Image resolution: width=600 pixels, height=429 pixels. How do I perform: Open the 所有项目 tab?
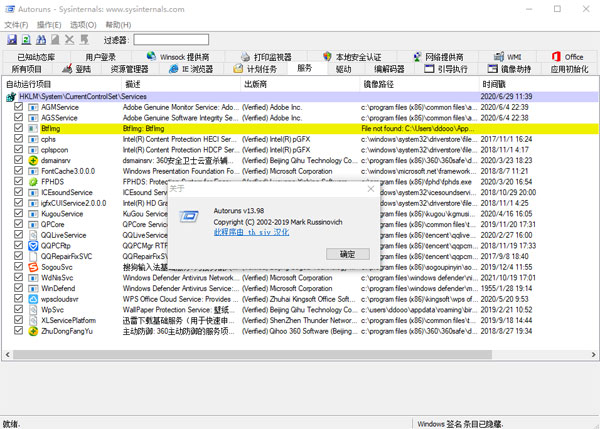pos(26,69)
